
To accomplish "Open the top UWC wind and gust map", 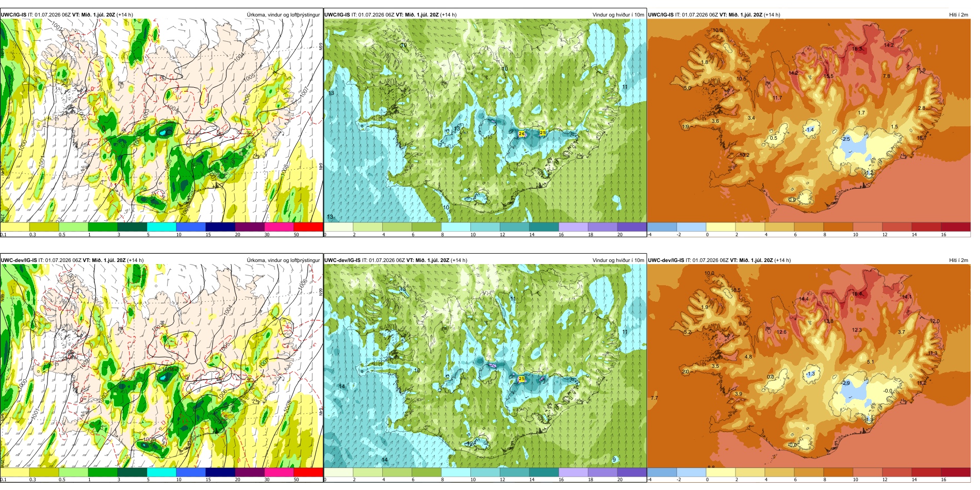I will point(485,121).
